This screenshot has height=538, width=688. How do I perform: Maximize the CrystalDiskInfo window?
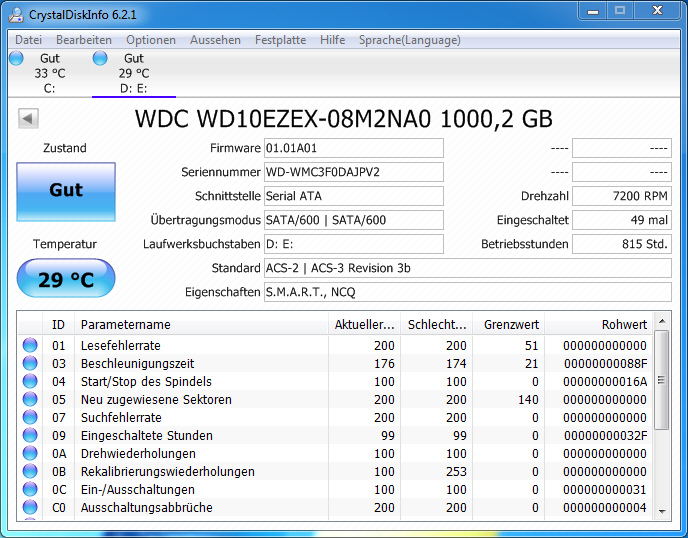pyautogui.click(x=620, y=11)
